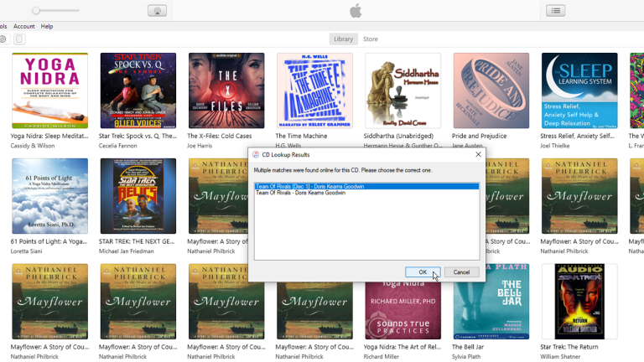Image resolution: width=644 pixels, height=362 pixels.
Task: Click The Time Machine title text
Action: 301,136
